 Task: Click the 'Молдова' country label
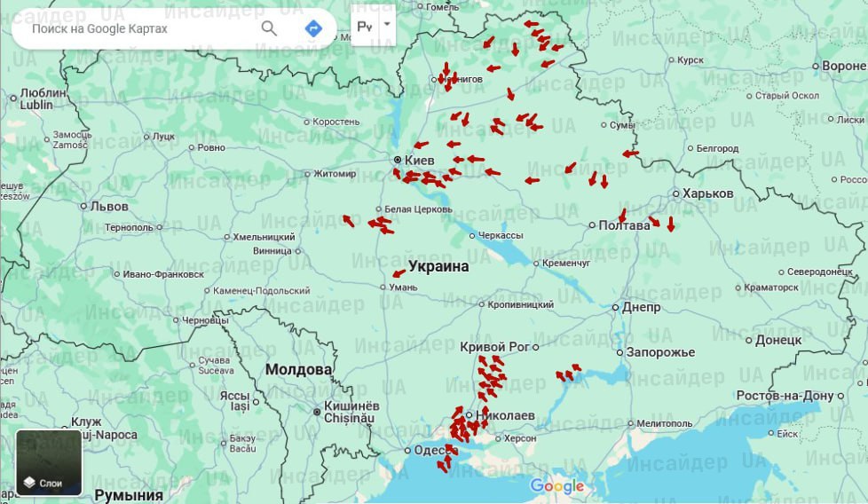coord(298,369)
